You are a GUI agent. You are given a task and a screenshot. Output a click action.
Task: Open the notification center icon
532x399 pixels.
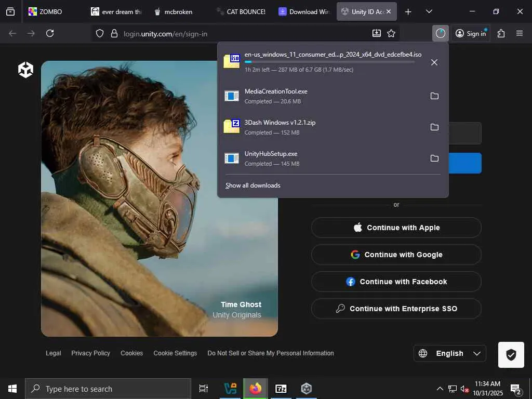516,389
